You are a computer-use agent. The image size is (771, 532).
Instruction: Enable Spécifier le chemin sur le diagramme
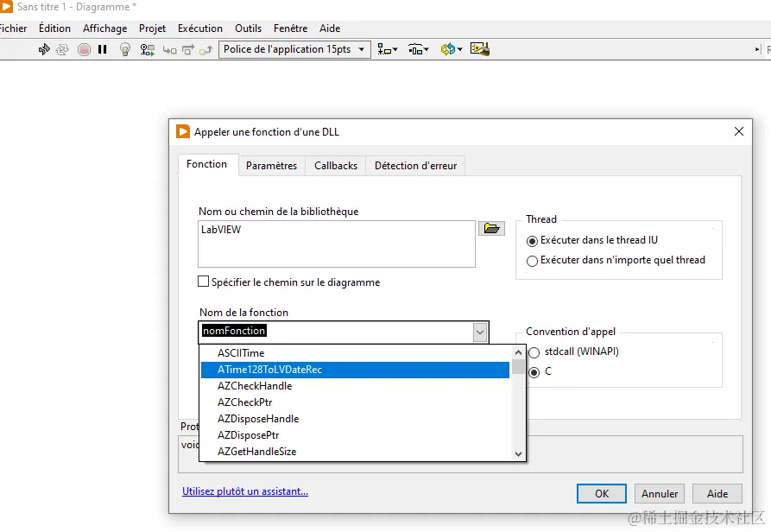click(x=203, y=282)
